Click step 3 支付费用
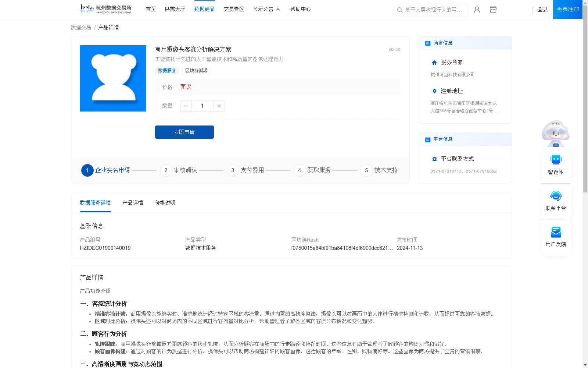 pos(245,170)
